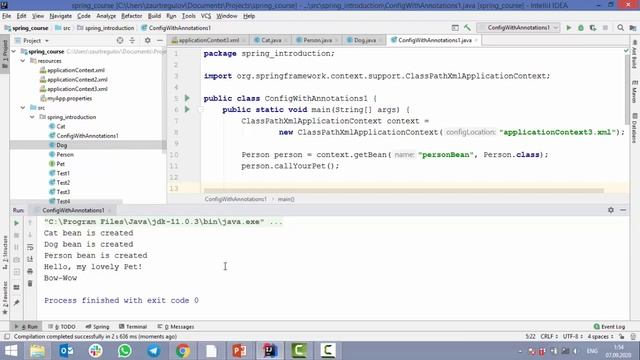Click the spring_introduction breadcrumb in navigation bar
The height and width of the screenshot is (360, 640).
(x=109, y=28)
